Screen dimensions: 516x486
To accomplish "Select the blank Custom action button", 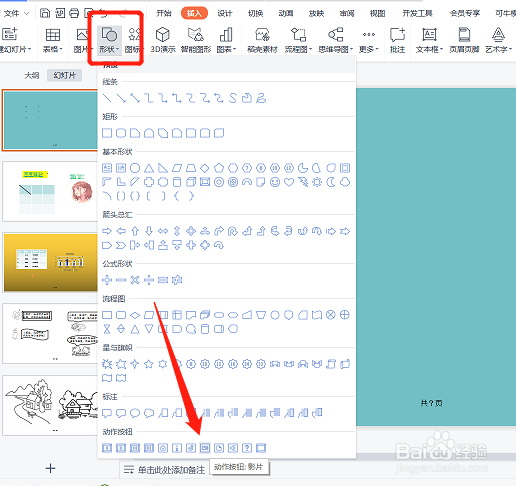I will point(261,448).
